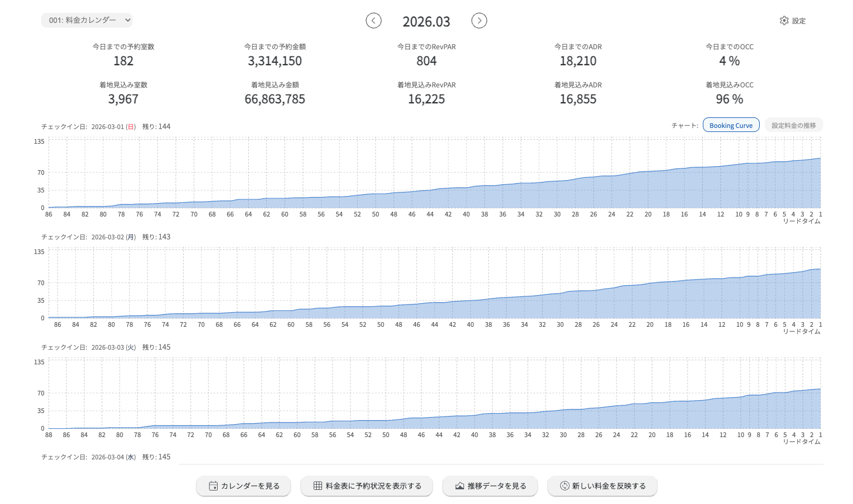Click the 2026-03-01 check-in date label
Viewport: 853px width, 504px height.
coord(107,127)
